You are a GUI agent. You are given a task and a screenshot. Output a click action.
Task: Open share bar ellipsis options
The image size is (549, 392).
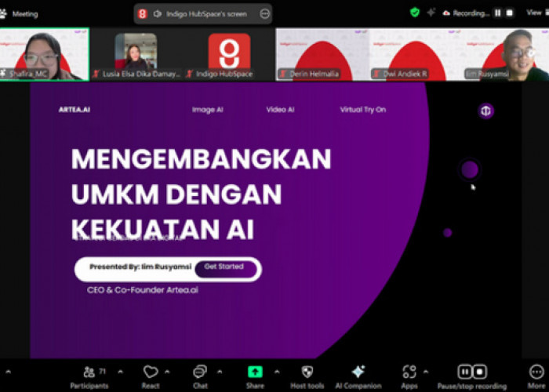pos(265,14)
